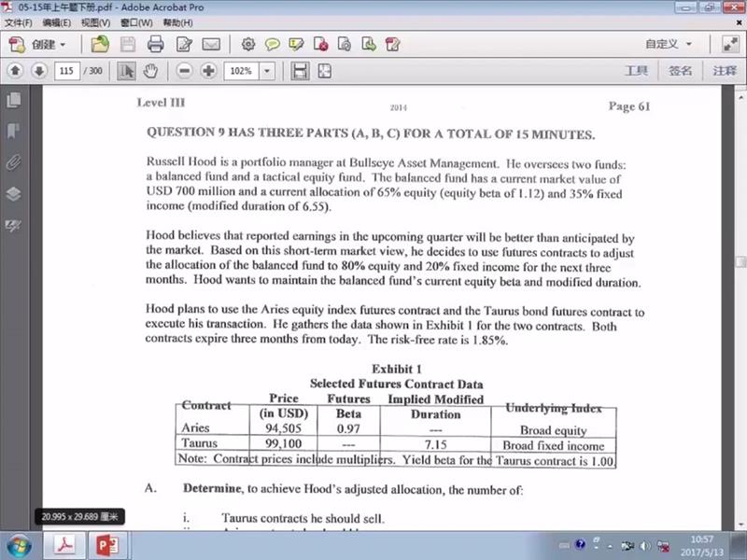Zoom out with minus button
The width and height of the screenshot is (747, 560).
(x=184, y=71)
